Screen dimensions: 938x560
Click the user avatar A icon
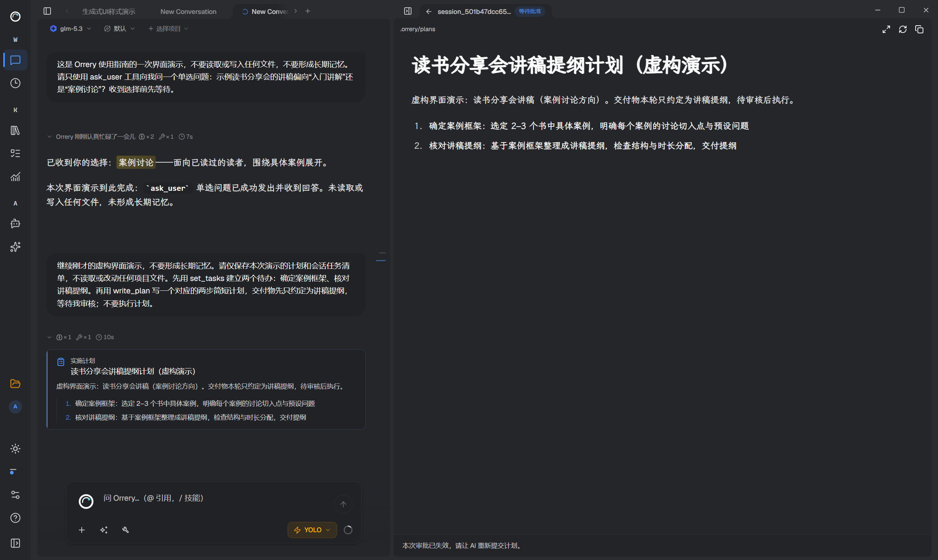15,407
